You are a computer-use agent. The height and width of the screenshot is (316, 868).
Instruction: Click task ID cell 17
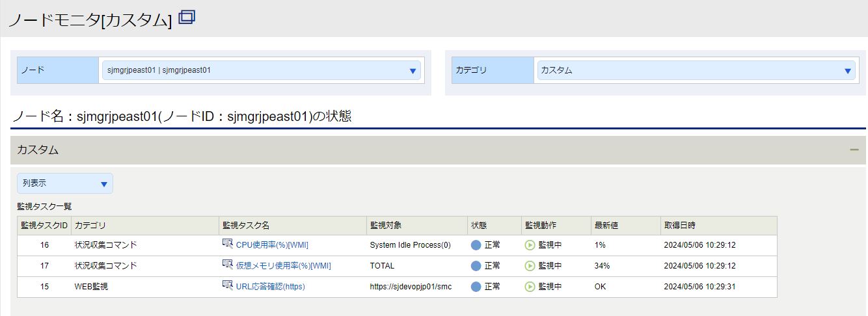pyautogui.click(x=44, y=266)
